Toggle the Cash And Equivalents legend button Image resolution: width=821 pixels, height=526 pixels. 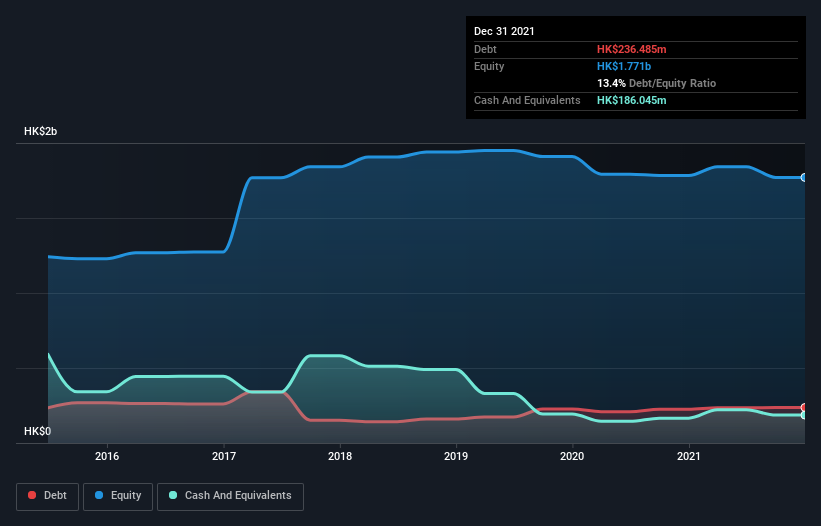pyautogui.click(x=230, y=496)
